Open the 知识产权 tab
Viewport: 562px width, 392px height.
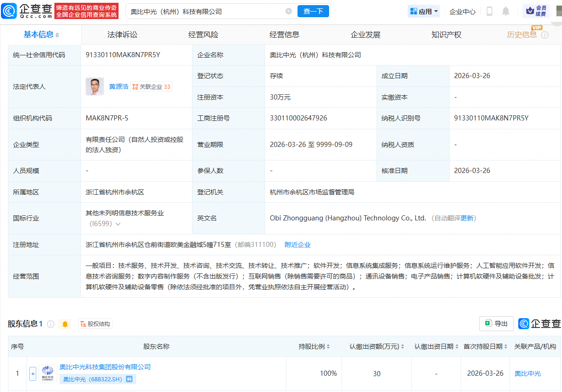[446, 34]
